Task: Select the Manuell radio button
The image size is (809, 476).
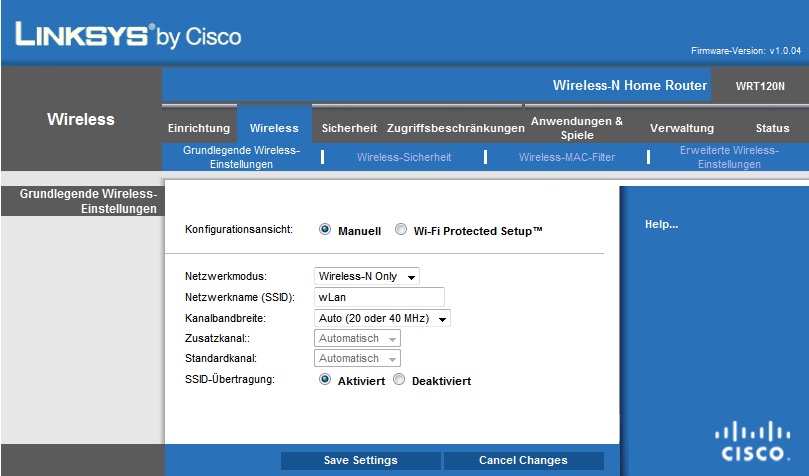Action: click(325, 229)
